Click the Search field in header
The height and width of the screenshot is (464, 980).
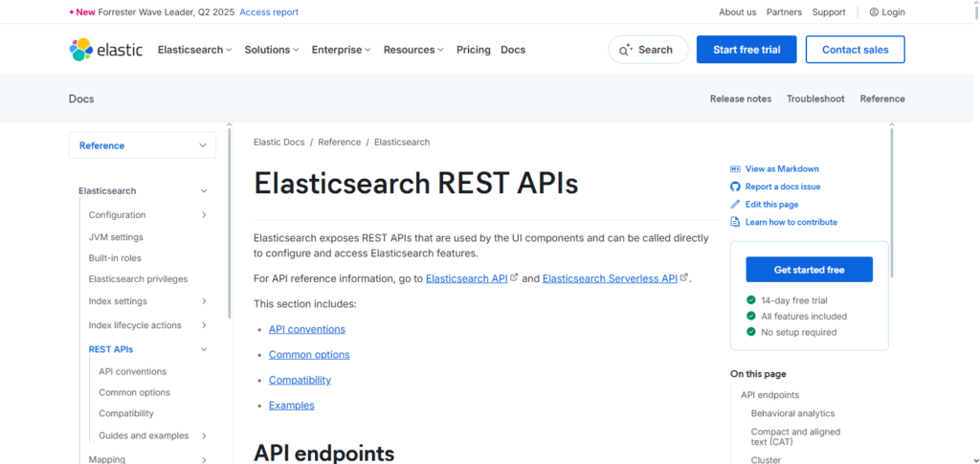648,50
